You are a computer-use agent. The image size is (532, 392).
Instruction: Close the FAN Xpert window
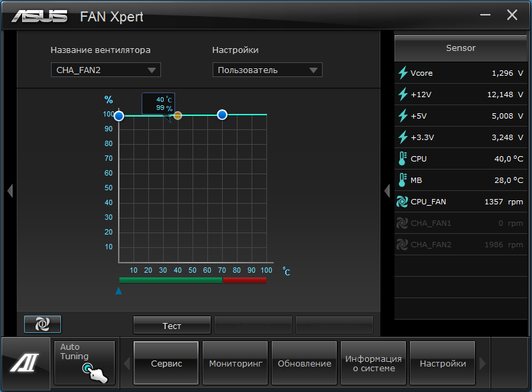coord(512,15)
